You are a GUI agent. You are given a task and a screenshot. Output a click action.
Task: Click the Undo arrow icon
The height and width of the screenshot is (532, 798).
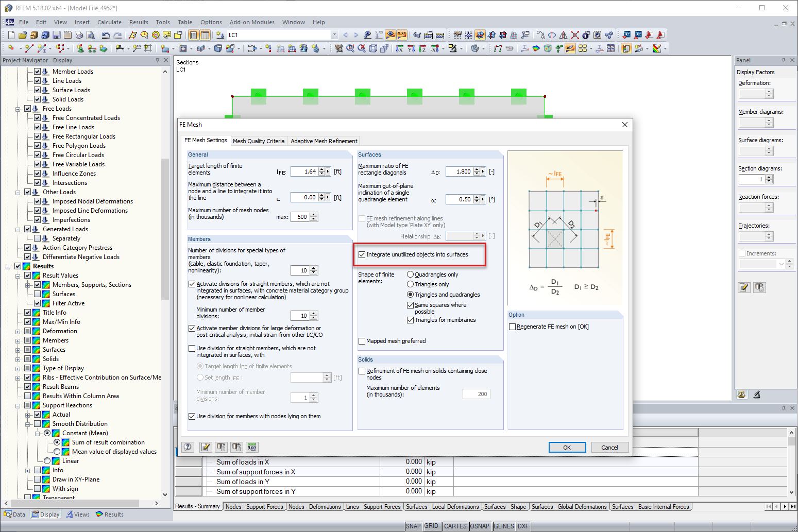(106, 35)
